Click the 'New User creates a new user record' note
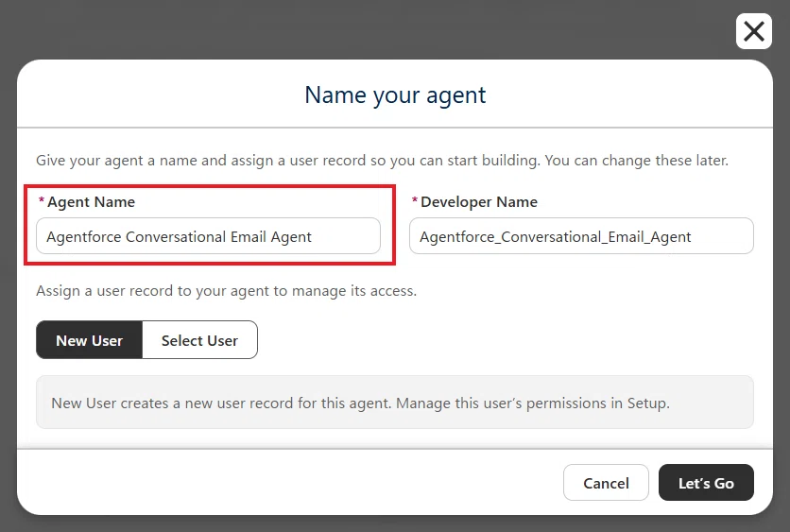790x532 pixels. (360, 403)
